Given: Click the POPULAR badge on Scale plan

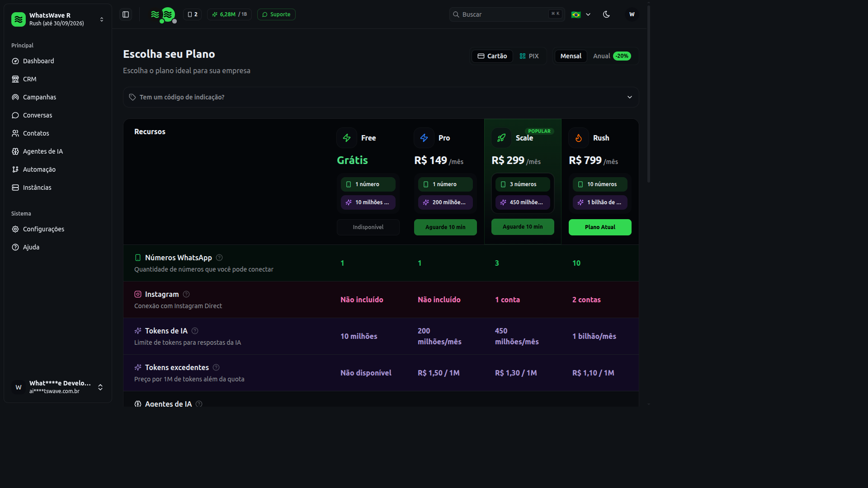Looking at the screenshot, I should [x=539, y=131].
